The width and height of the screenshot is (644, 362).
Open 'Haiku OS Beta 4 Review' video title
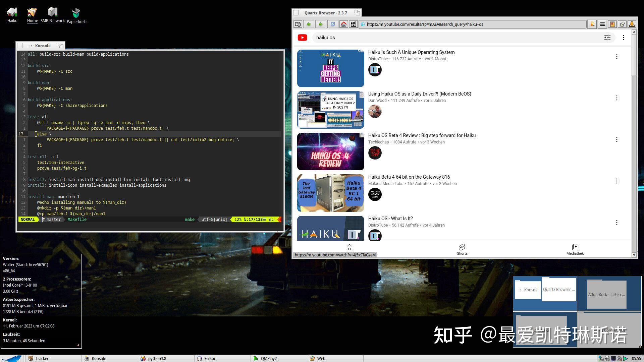click(422, 135)
